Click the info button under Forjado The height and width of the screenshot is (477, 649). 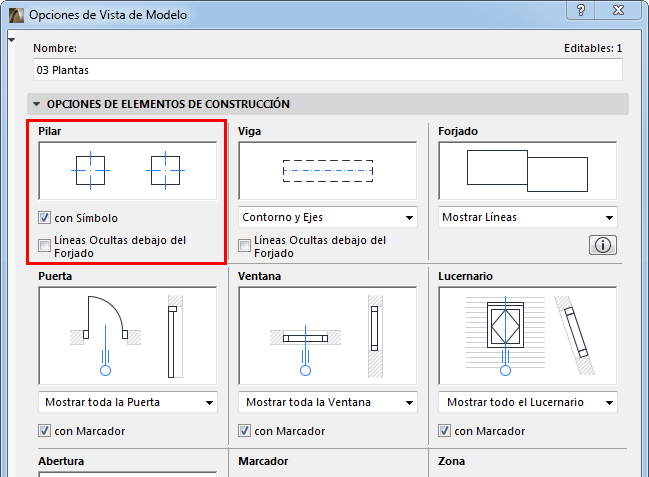[x=603, y=244]
